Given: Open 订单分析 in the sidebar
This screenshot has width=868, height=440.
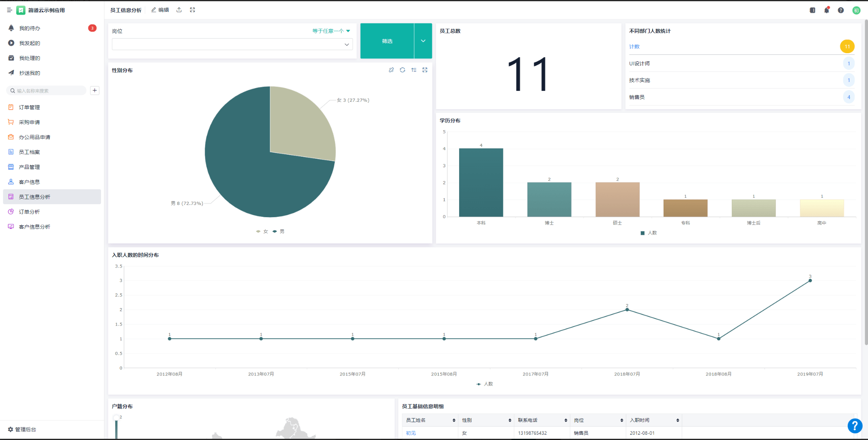Looking at the screenshot, I should tap(29, 212).
